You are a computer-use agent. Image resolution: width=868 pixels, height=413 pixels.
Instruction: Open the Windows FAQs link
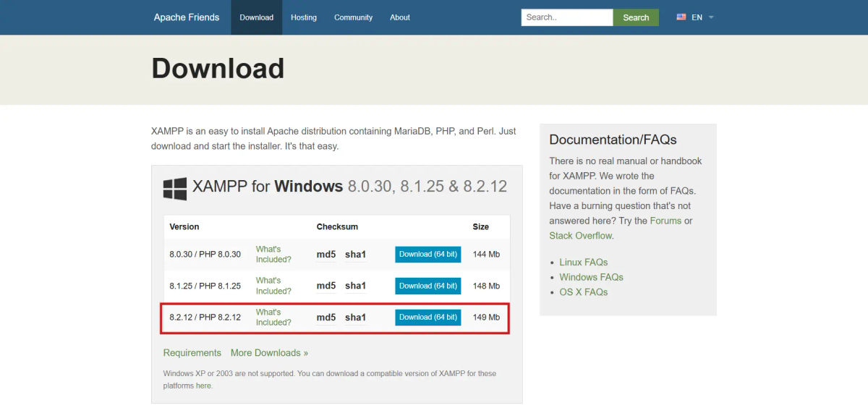point(591,277)
